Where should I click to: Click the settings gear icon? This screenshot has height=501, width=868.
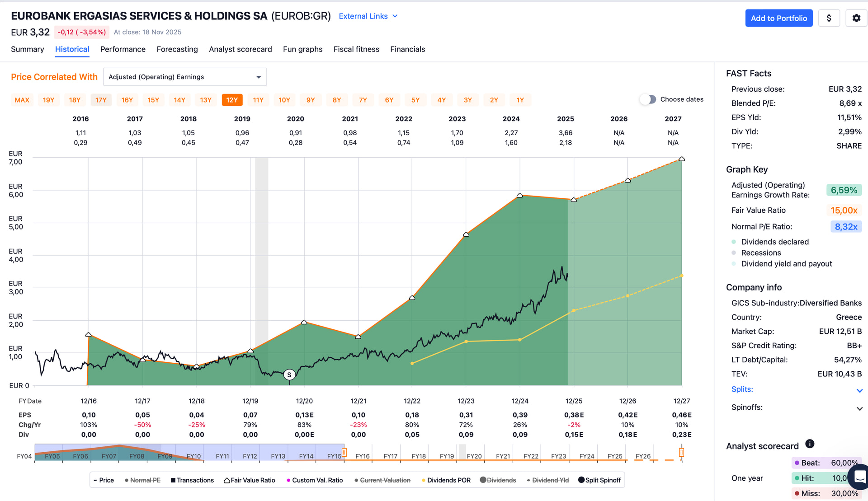856,18
